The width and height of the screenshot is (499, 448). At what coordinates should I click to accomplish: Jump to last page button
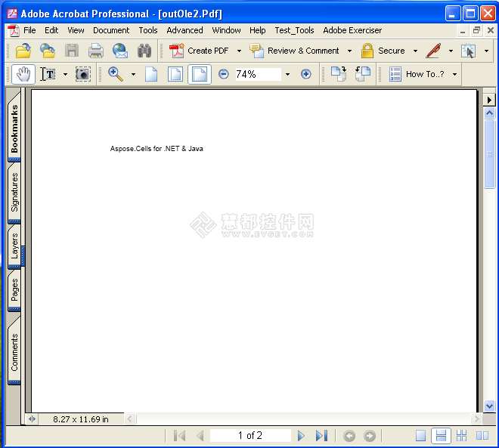tap(321, 436)
